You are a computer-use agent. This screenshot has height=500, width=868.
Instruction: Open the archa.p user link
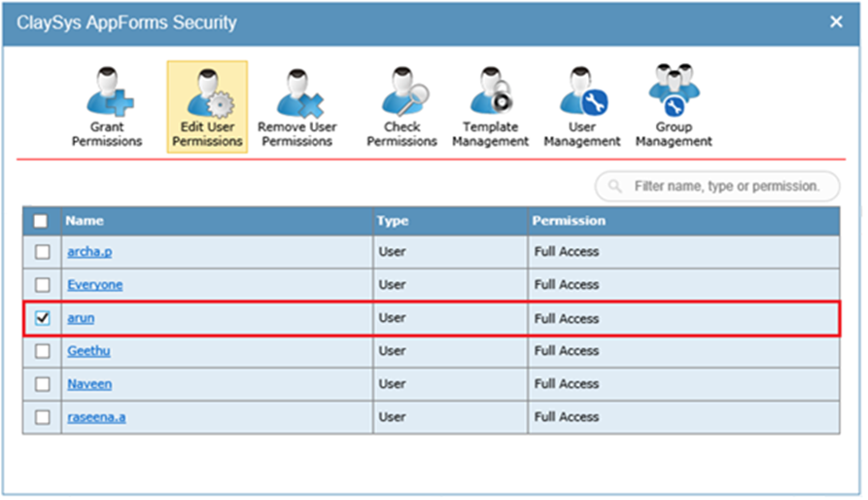point(89,252)
